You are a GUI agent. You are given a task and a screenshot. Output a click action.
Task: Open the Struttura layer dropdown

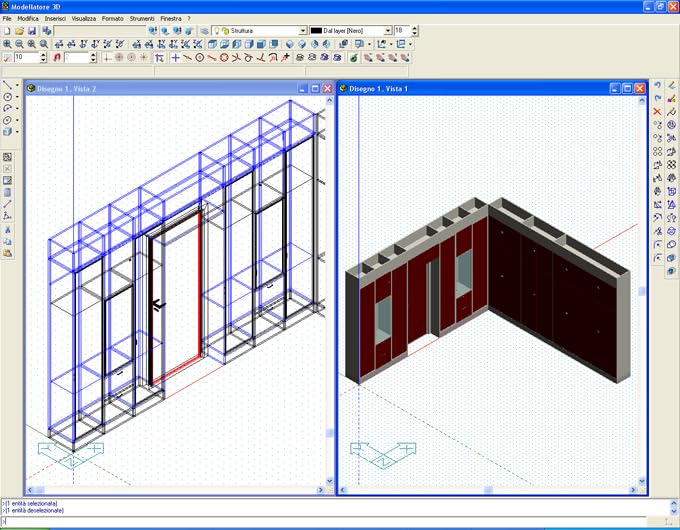[303, 31]
